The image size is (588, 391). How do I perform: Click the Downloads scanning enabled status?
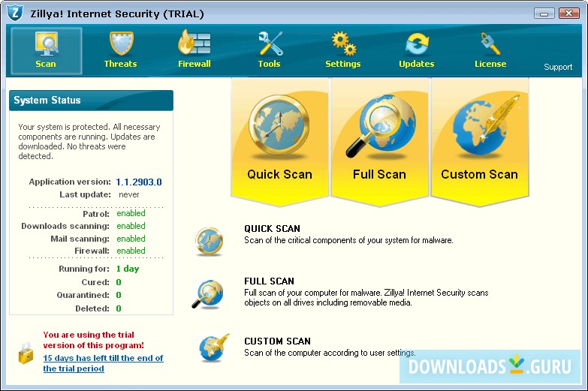pyautogui.click(x=131, y=226)
